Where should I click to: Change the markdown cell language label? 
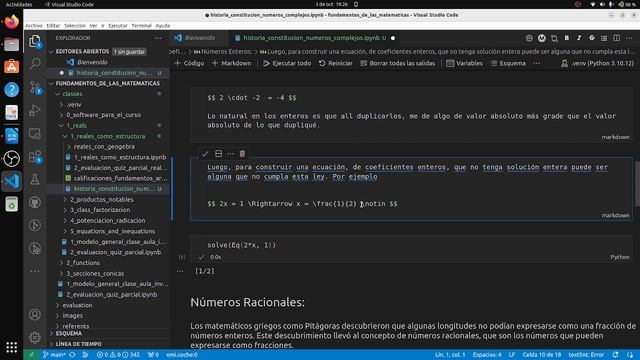pos(615,215)
